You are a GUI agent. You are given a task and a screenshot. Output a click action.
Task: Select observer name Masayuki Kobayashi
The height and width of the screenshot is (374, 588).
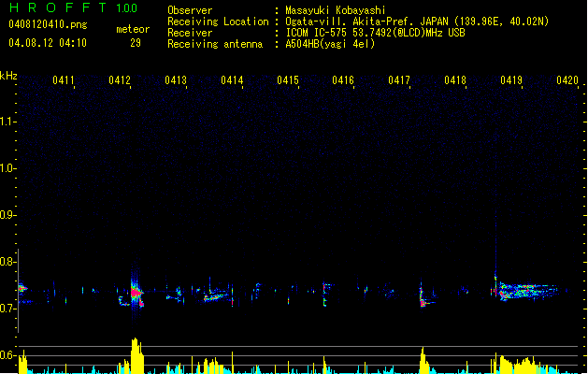click(x=336, y=10)
